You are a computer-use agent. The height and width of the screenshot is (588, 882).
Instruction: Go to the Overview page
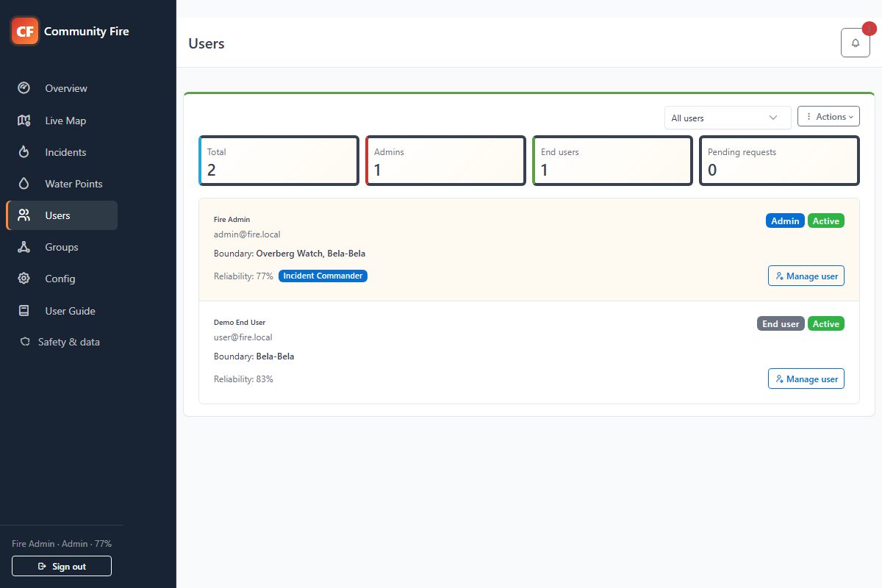62,88
